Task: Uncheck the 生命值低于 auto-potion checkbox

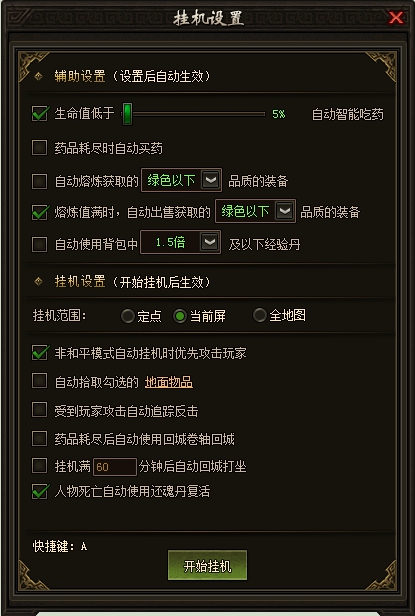Action: click(39, 114)
